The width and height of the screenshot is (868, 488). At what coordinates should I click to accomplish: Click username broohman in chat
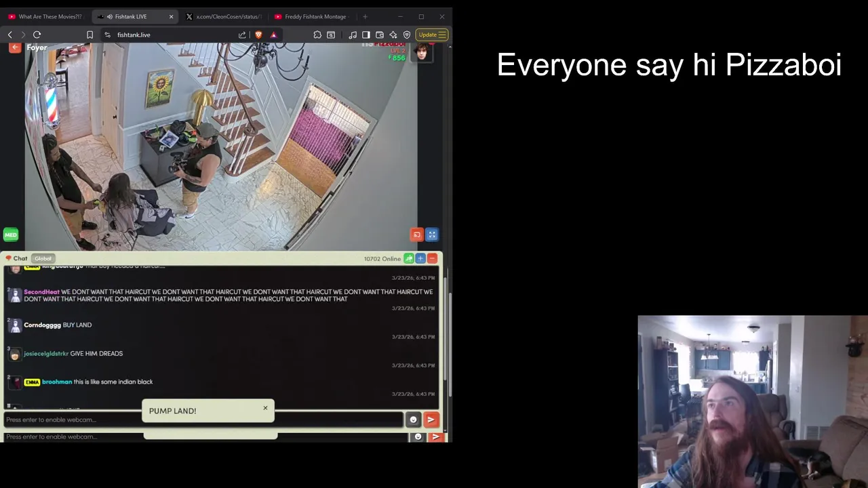click(x=57, y=382)
